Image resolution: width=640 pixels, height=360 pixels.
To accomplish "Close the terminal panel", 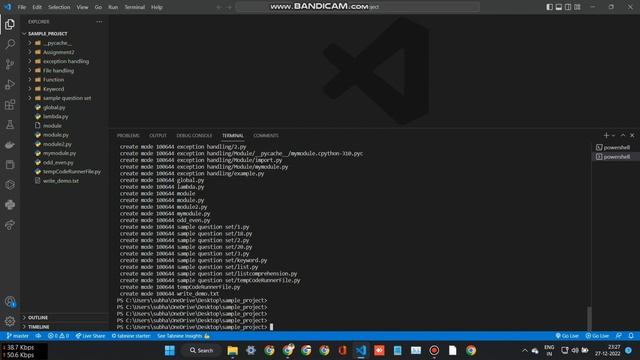I will coord(632,136).
